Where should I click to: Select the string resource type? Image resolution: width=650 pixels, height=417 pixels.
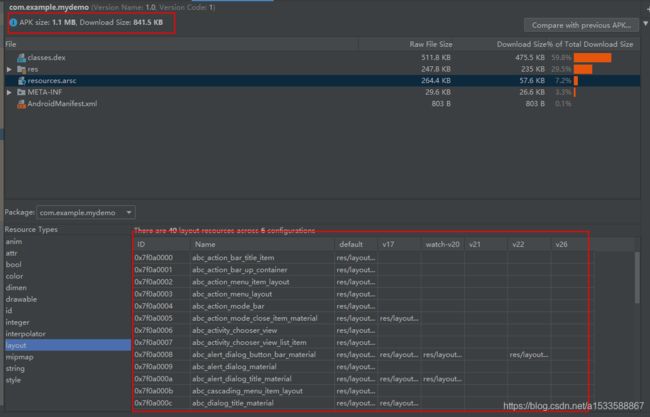(x=17, y=368)
